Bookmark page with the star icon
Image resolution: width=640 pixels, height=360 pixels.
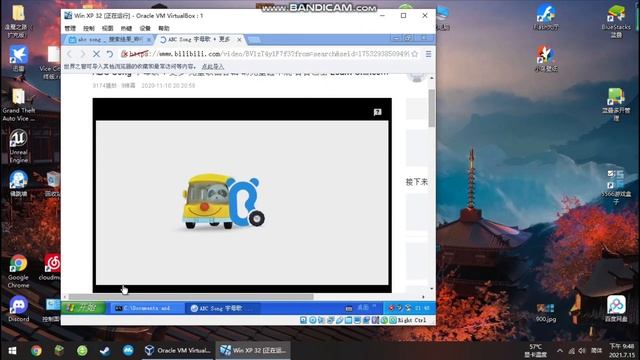pos(415,54)
